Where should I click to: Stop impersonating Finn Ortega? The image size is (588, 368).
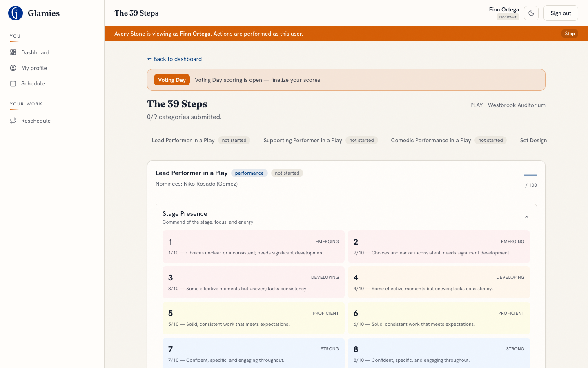point(570,34)
